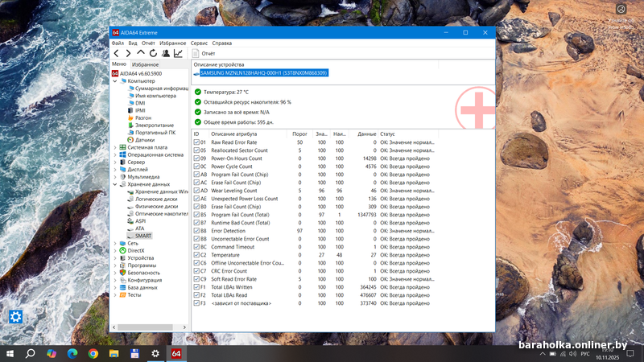Click the Back navigation arrow in toolbar
The width and height of the screenshot is (644, 362).
(x=116, y=53)
